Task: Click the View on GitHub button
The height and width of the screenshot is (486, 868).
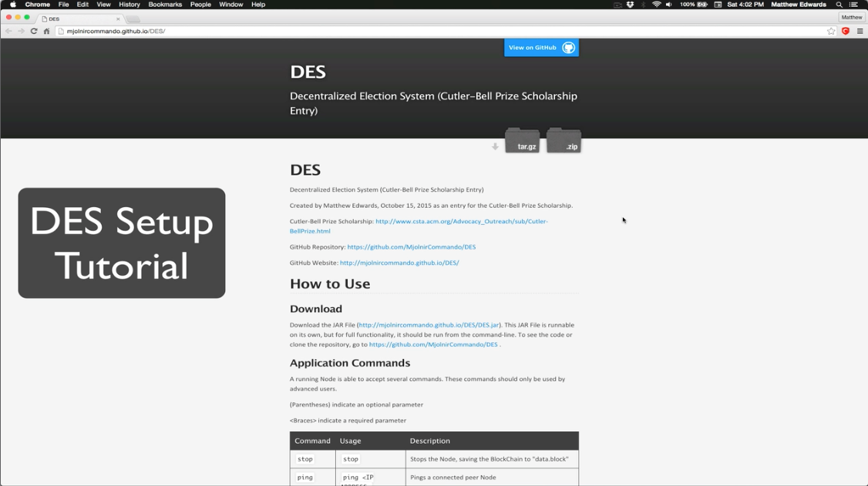Action: coord(541,47)
